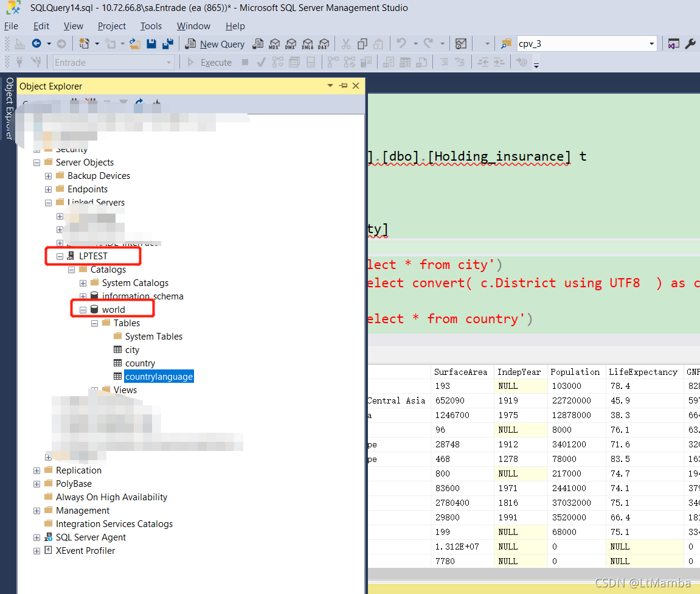Click the New Query toolbar button
The height and width of the screenshot is (594, 700).
pos(215,44)
